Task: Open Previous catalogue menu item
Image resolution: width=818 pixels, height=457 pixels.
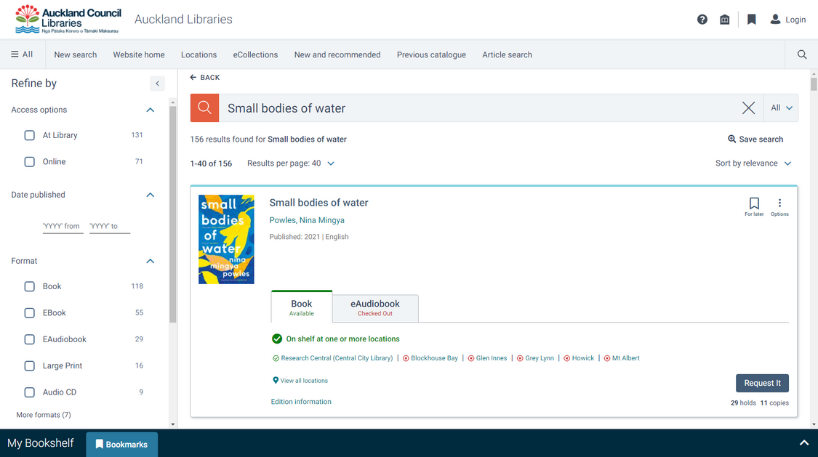Action: pos(431,55)
